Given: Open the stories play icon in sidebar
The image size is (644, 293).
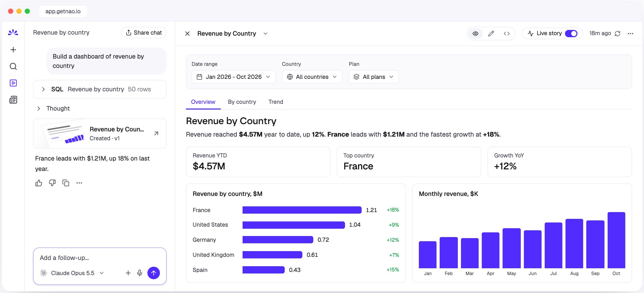Looking at the screenshot, I should point(13,83).
